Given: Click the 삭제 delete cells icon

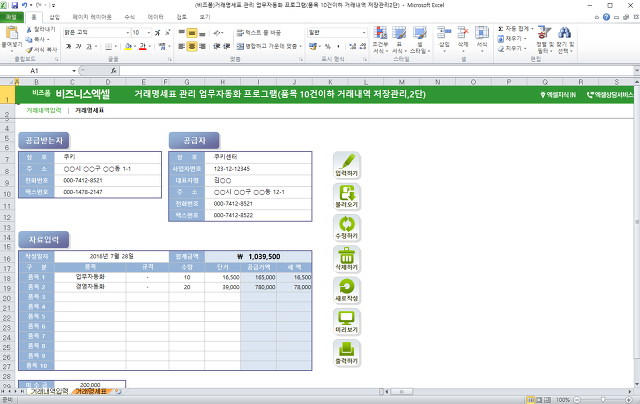Looking at the screenshot, I should tap(463, 33).
